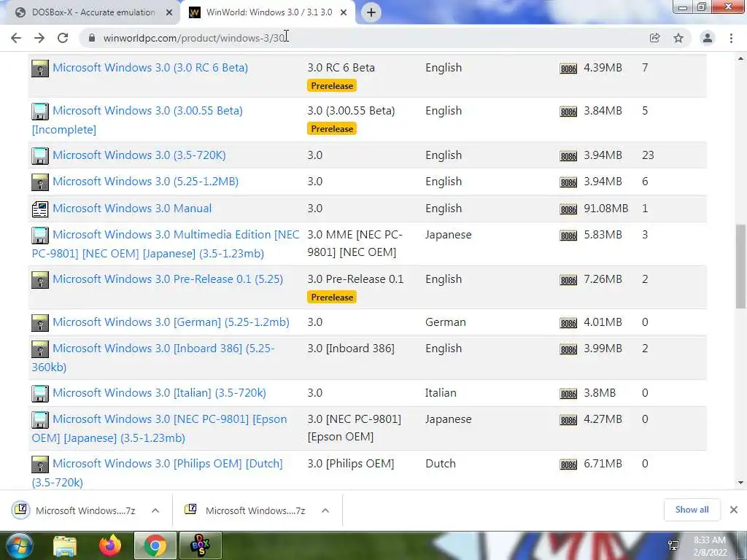Screen dimensions: 747x560
Task: Open Microsoft Windows 3.0 (5.25-1.2MB) link
Action: point(145,182)
